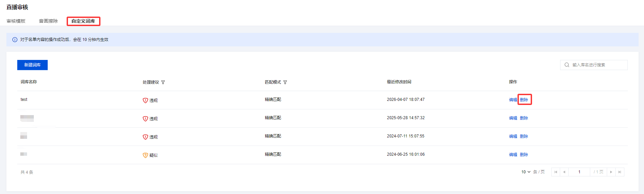Open the 匹配模式 filter icon
The height and width of the screenshot is (194, 644).
285,82
